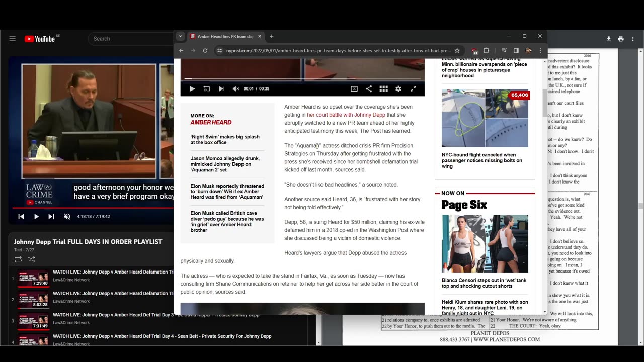Close the Amber Heard article tab
The image size is (644, 362).
tap(260, 36)
